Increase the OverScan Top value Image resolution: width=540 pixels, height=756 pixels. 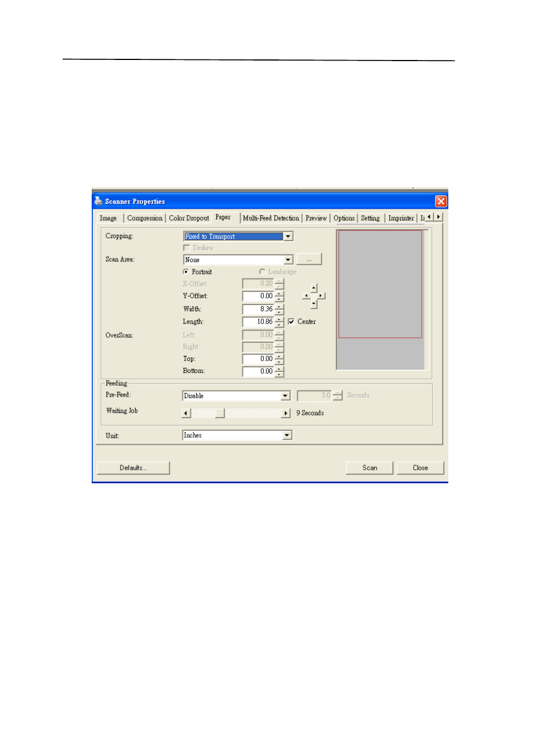[279, 356]
